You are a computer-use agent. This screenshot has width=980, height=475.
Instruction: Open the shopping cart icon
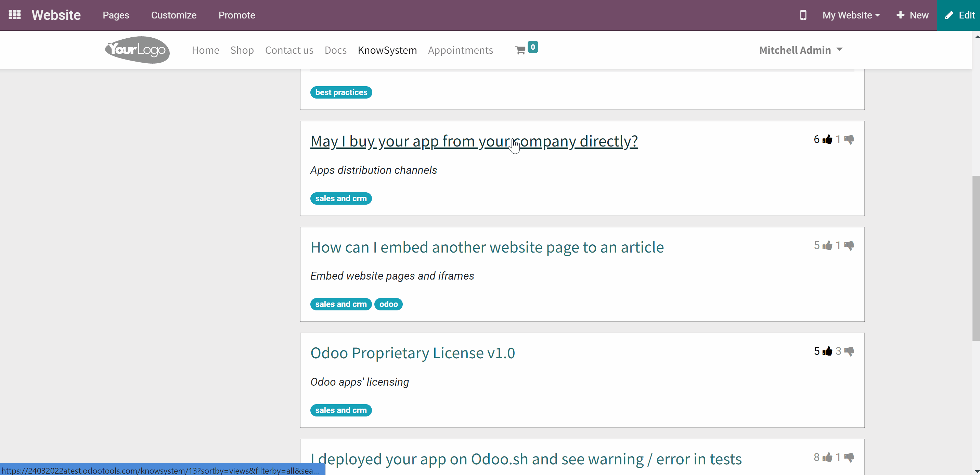[x=520, y=50]
